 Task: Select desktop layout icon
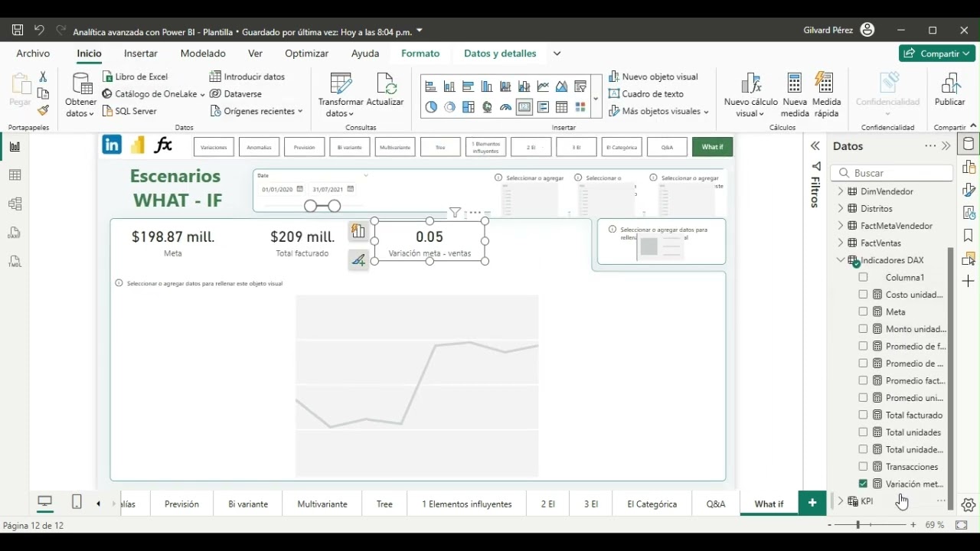pyautogui.click(x=45, y=502)
